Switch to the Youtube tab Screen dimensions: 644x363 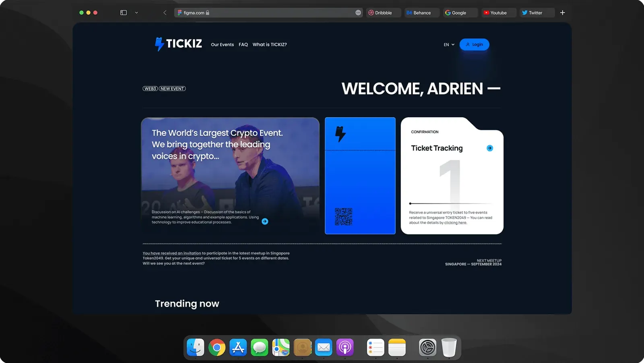point(499,12)
